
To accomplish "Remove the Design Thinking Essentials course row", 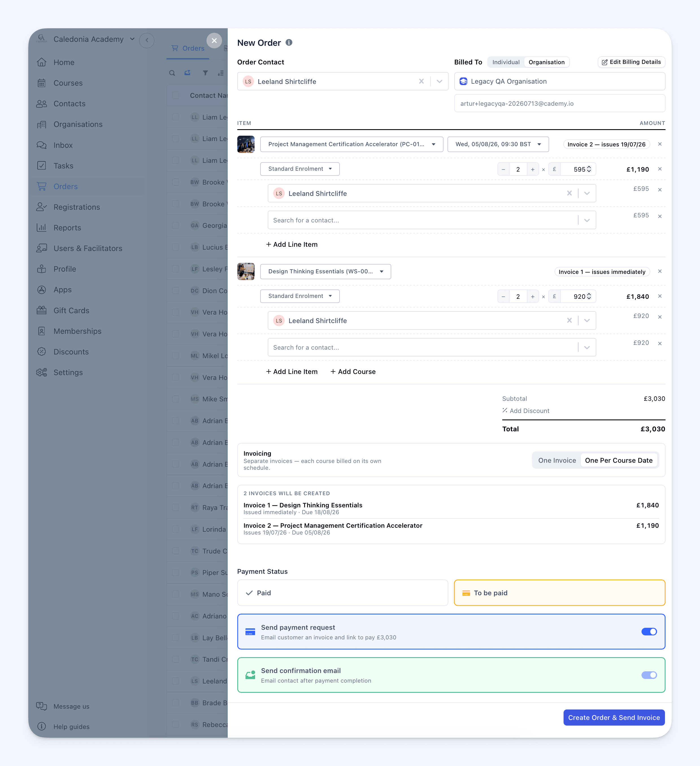I will point(660,271).
